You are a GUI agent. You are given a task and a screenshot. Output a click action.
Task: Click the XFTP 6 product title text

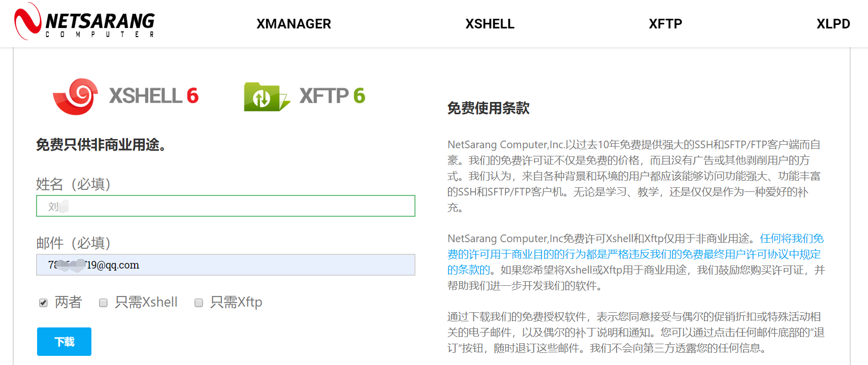coord(332,96)
